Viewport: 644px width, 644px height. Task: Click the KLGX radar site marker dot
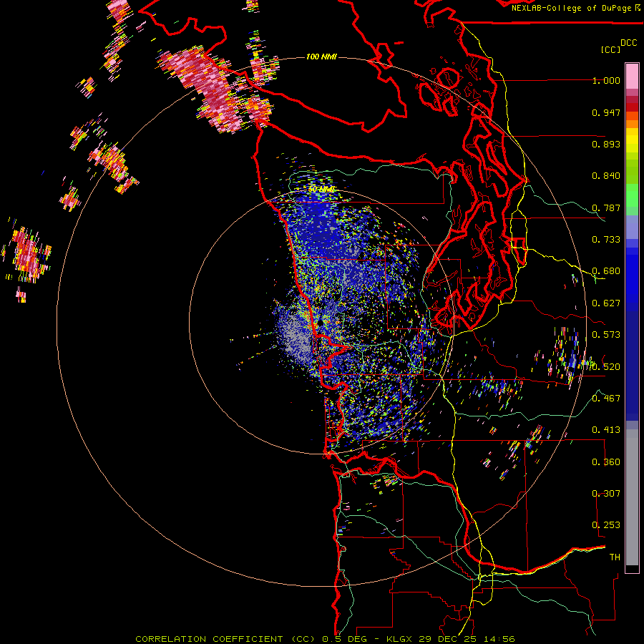[321, 323]
